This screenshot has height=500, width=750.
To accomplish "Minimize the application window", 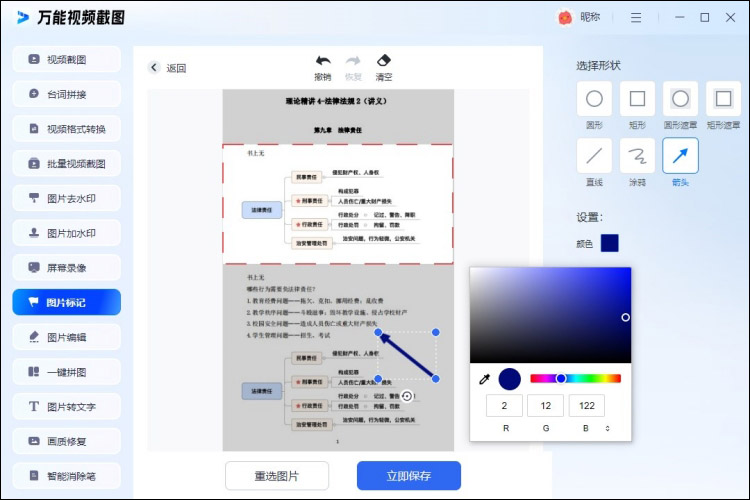I will (x=680, y=18).
